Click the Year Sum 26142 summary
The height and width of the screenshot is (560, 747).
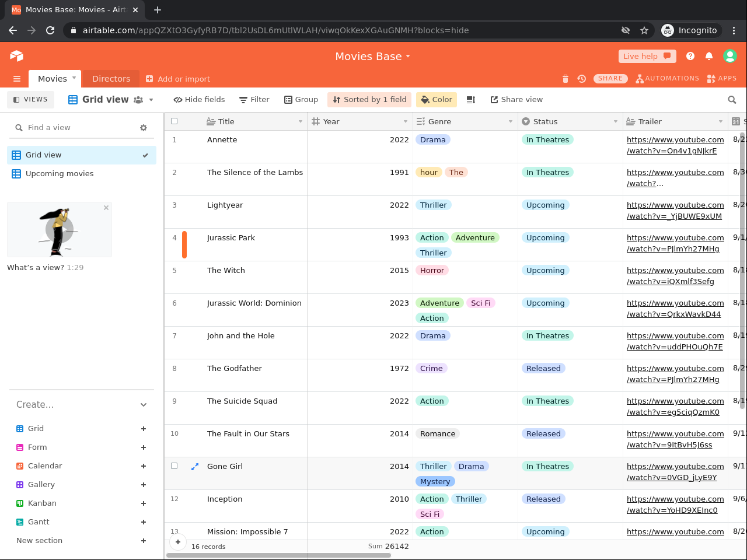(388, 547)
